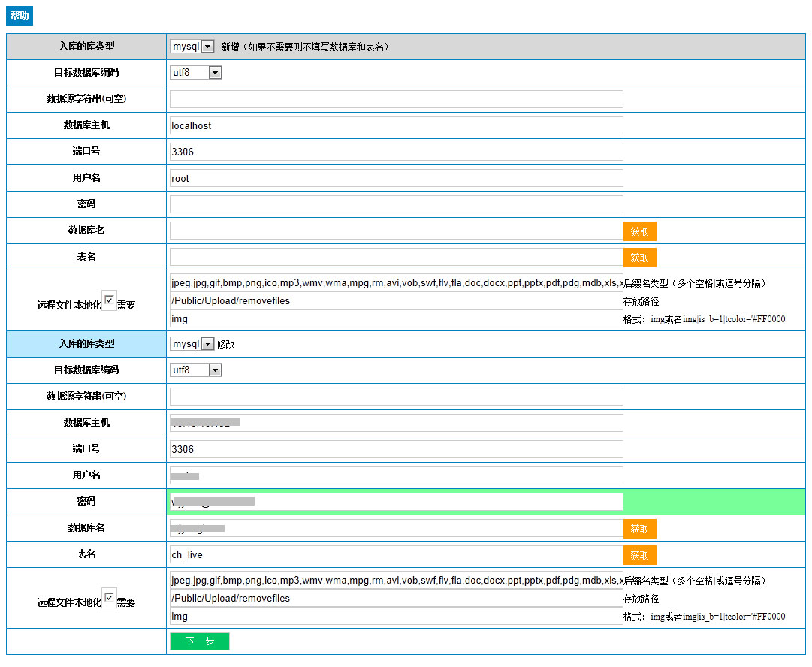Click the /Public/Upload/removefiles path field under 新增

(396, 301)
